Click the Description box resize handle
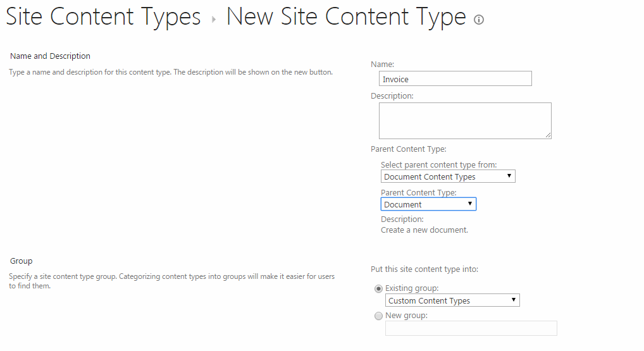The width and height of the screenshot is (644, 351). coord(548,135)
